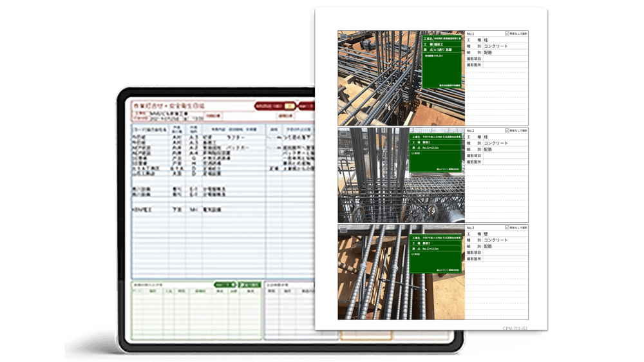644x362 pixels.
Task: Click the green pill toggle above lower-left table
Action: tap(225, 284)
